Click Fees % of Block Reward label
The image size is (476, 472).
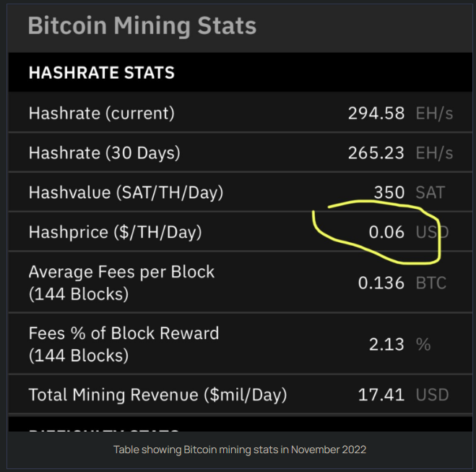[x=124, y=344]
